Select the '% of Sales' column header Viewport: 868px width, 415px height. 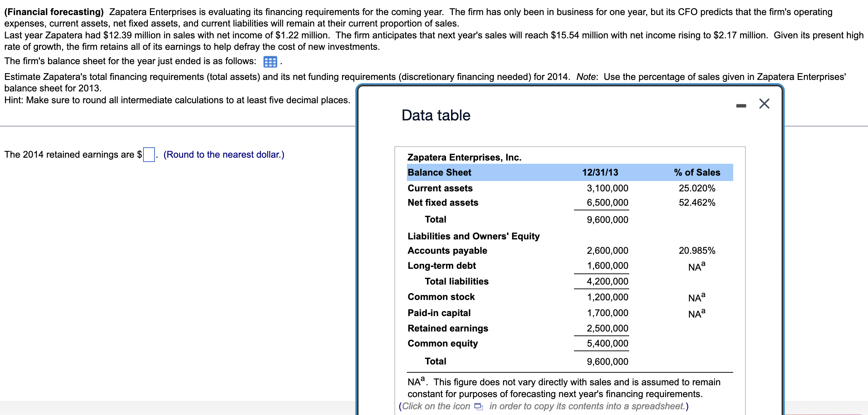pos(697,172)
